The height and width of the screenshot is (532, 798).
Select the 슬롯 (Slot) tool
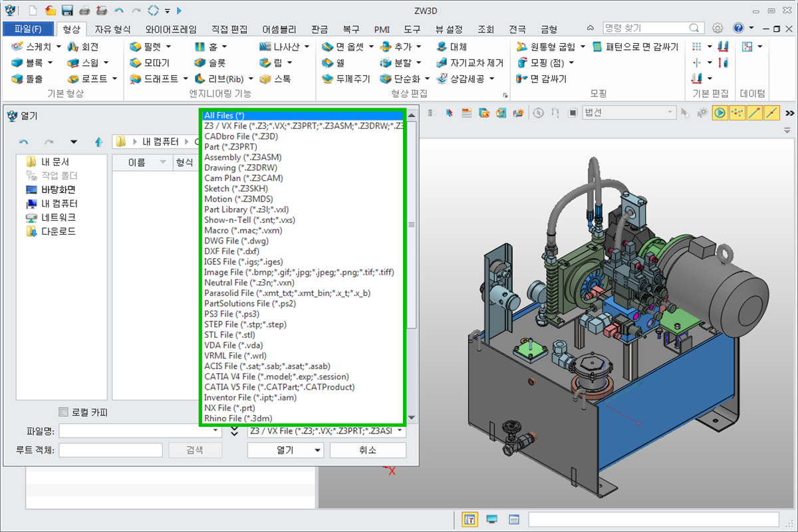click(x=210, y=63)
